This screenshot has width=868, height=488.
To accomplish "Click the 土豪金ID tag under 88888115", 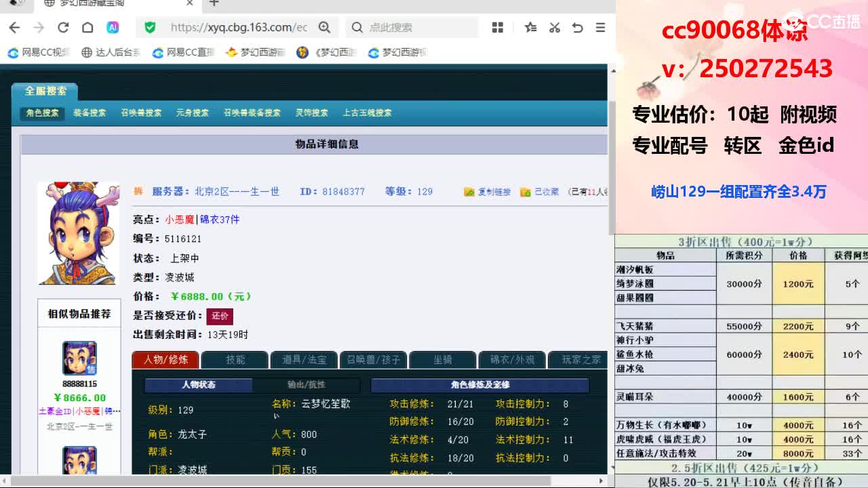I will [x=56, y=411].
